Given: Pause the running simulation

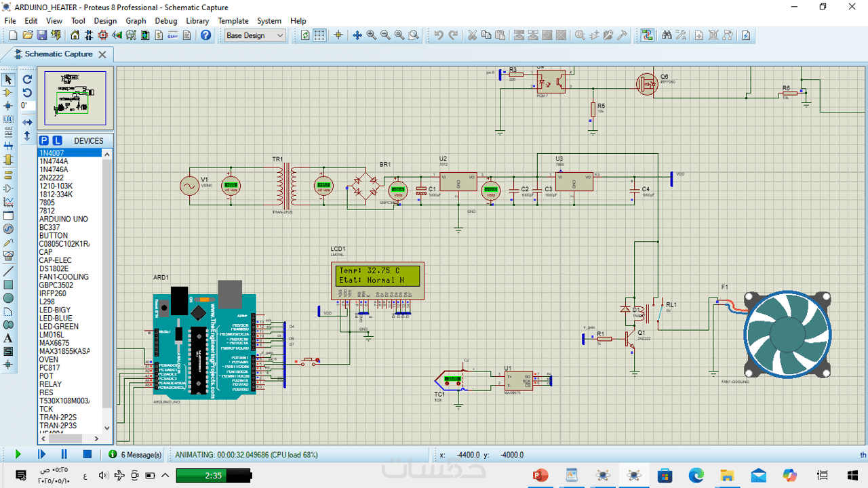Looking at the screenshot, I should click(64, 454).
